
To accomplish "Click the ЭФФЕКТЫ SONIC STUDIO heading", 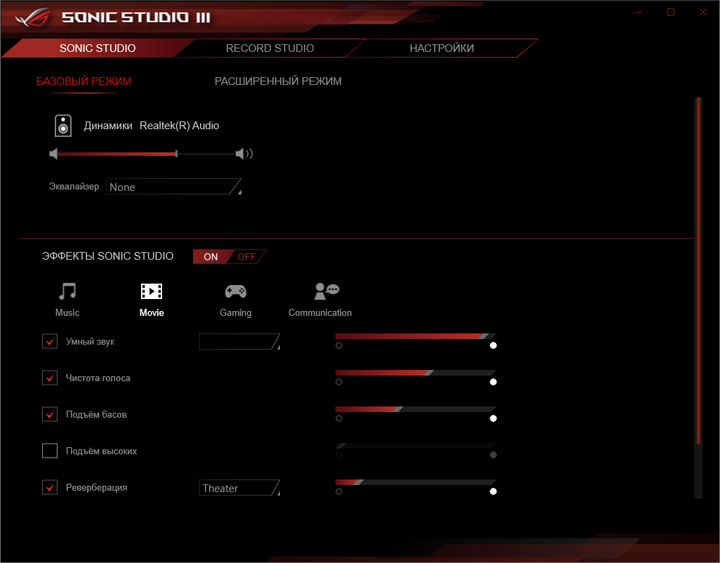I will pyautogui.click(x=108, y=256).
